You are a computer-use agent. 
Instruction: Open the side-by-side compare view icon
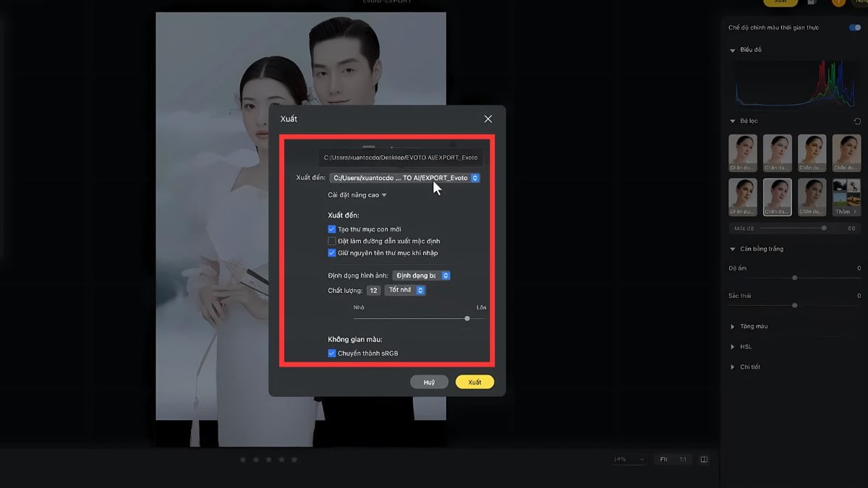coord(704,459)
